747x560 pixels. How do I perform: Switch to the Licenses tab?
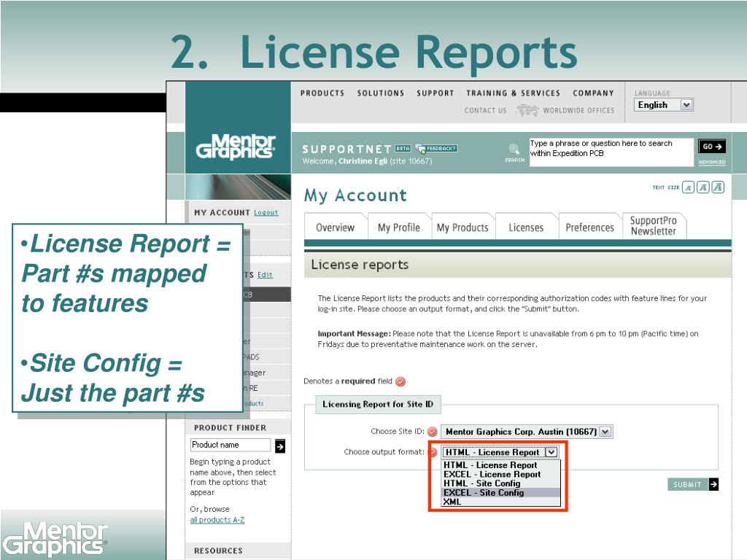[526, 227]
